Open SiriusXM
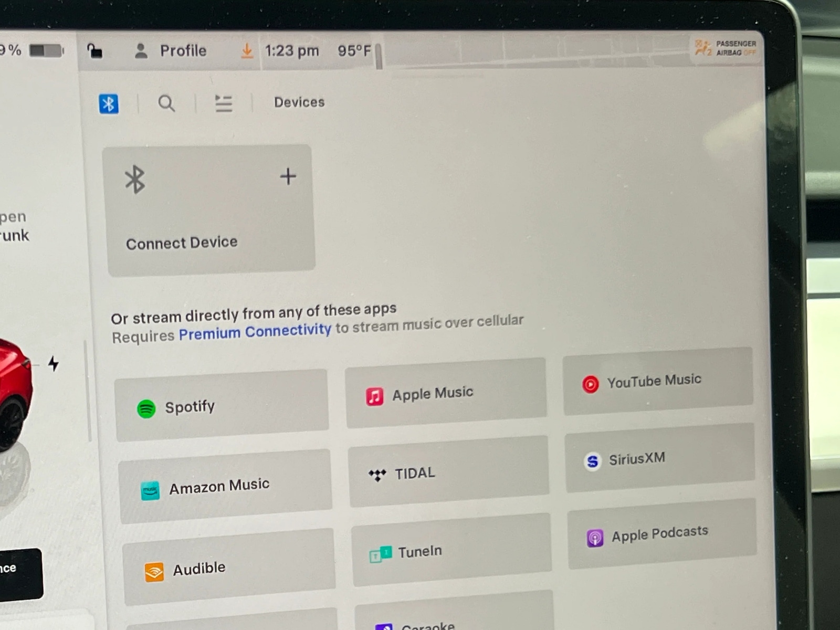 tap(660, 458)
